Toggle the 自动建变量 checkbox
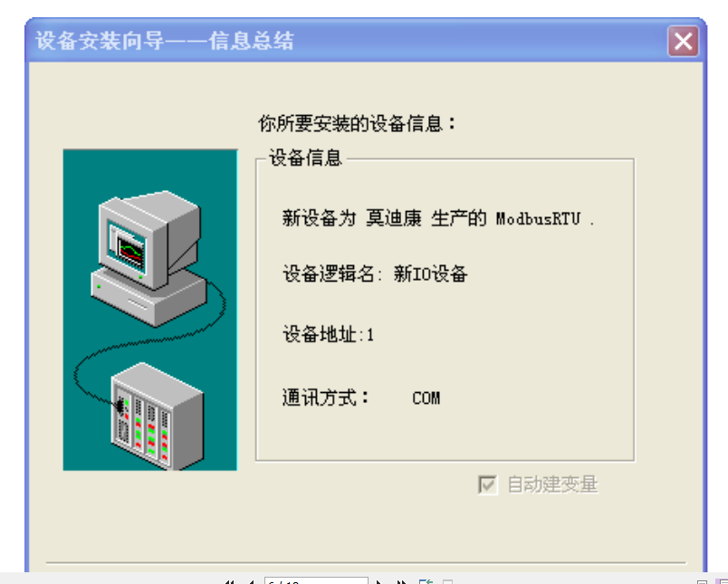The height and width of the screenshot is (584, 728). tap(487, 485)
